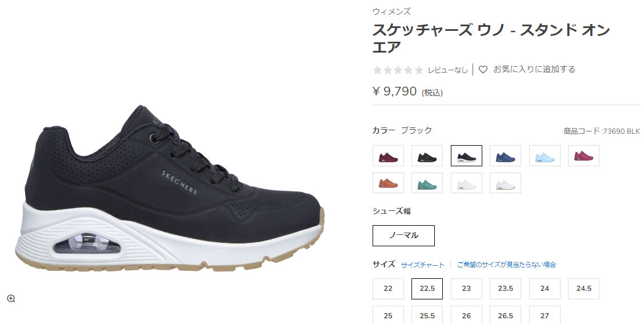The width and height of the screenshot is (644, 324).
Task: Pick the light blue shoe swatch
Action: pos(545,155)
